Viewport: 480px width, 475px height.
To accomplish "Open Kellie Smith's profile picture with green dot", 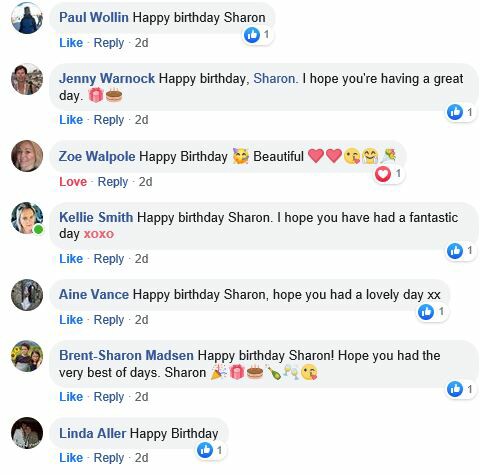I will coord(27,218).
